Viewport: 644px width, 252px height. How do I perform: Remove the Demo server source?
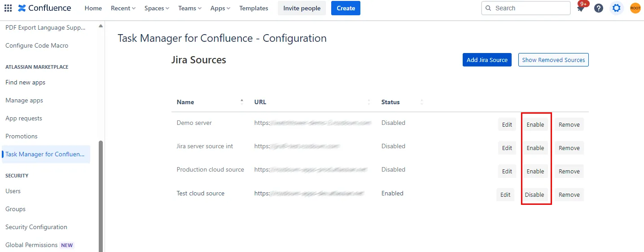click(x=569, y=124)
